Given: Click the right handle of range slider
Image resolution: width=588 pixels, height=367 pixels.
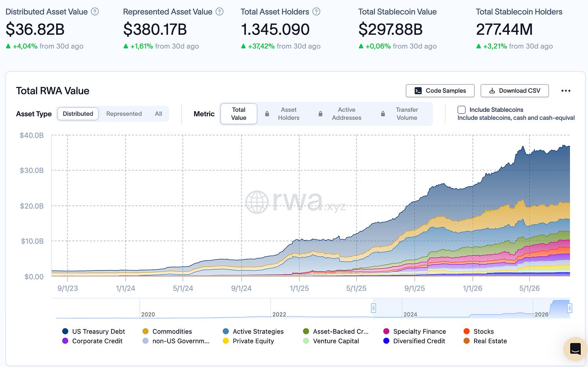Looking at the screenshot, I should (x=569, y=308).
